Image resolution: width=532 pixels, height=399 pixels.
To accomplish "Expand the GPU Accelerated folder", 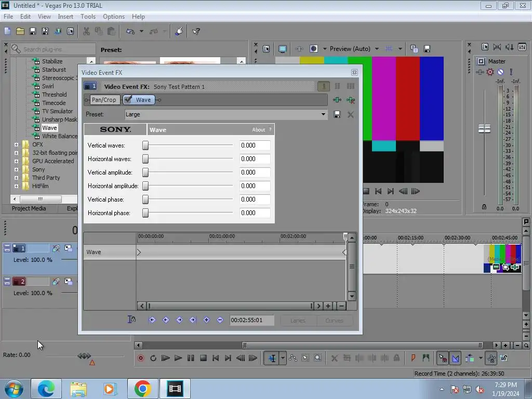I will (x=16, y=161).
